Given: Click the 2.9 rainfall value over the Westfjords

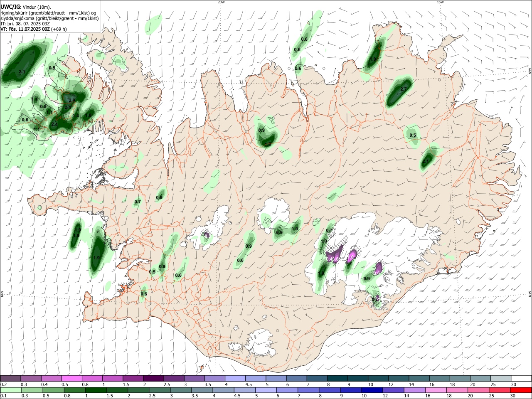Looking at the screenshot, I should 72,100.
